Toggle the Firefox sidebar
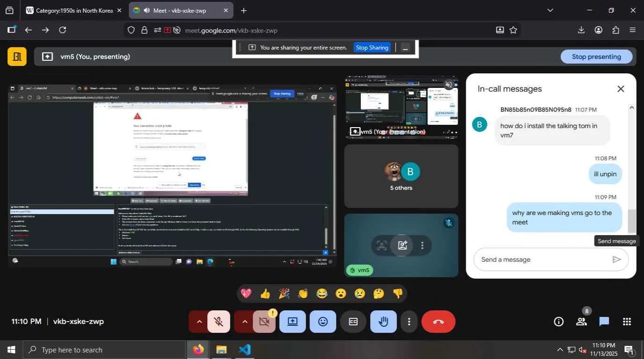644x359 pixels. (x=11, y=30)
